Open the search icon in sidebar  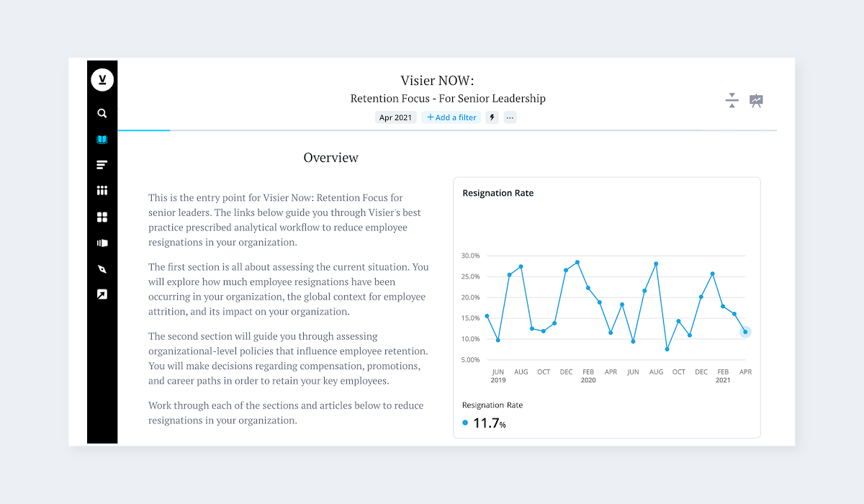click(x=102, y=113)
